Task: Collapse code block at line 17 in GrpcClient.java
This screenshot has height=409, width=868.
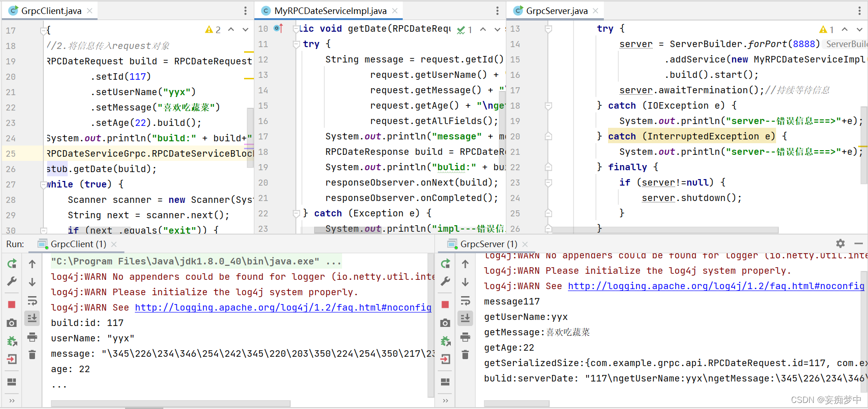Action: [43, 31]
